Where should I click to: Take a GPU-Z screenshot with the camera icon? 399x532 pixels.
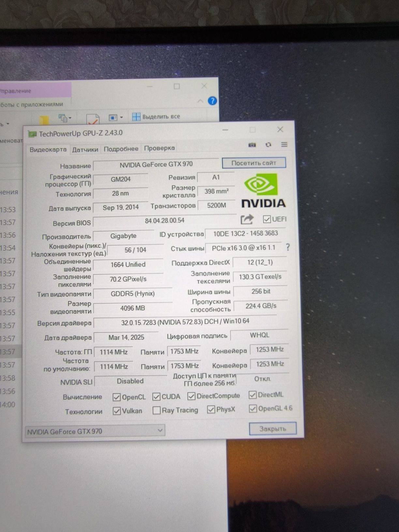252,145
